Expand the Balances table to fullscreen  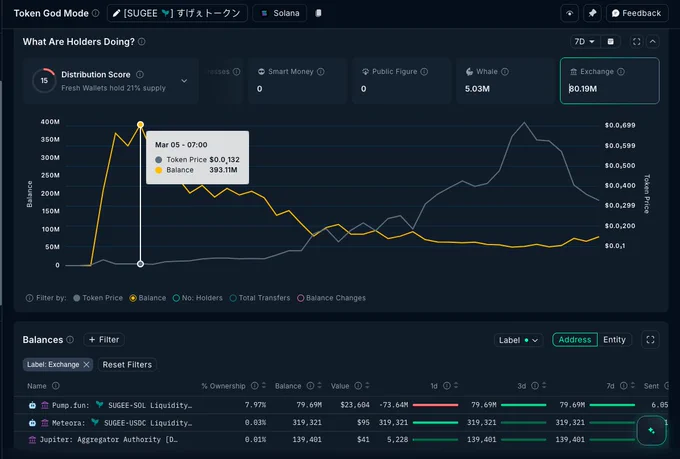coord(650,340)
